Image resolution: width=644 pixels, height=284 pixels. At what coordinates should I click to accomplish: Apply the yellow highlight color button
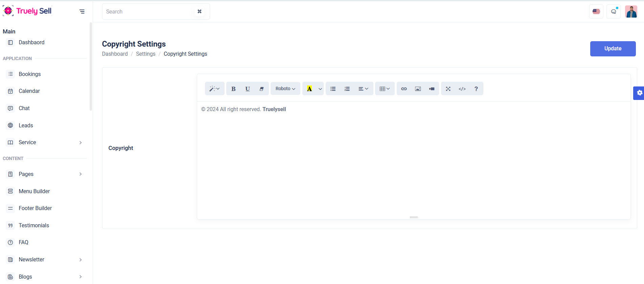pos(309,89)
